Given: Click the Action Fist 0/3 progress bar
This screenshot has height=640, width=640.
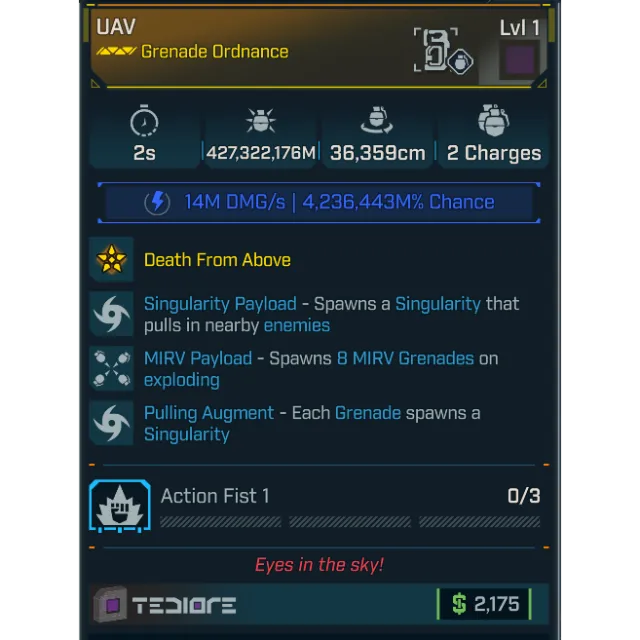Looking at the screenshot, I should [x=350, y=522].
